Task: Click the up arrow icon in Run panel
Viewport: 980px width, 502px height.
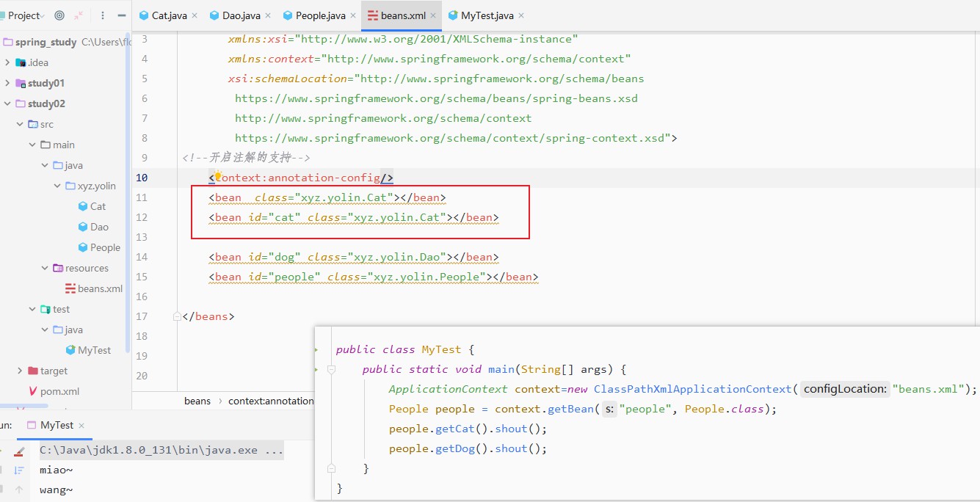Action: point(19,490)
